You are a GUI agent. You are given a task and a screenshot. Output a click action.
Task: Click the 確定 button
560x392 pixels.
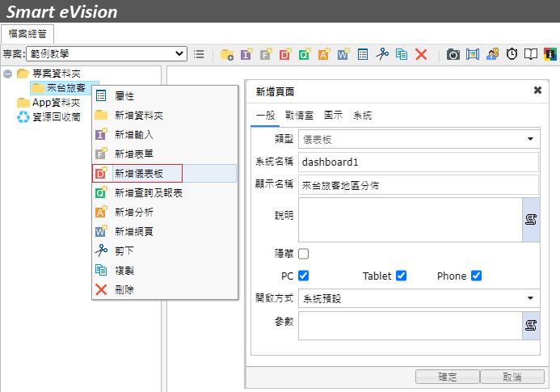pos(448,377)
